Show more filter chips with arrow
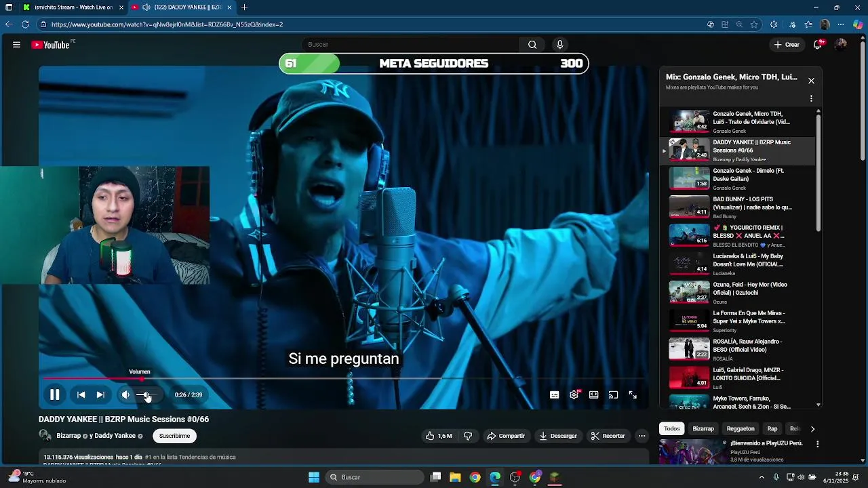868x488 pixels. [x=812, y=428]
